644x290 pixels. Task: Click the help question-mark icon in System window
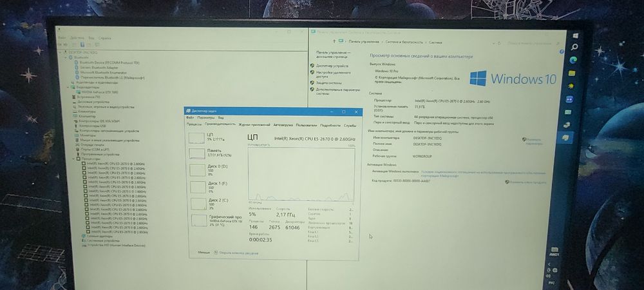pyautogui.click(x=561, y=52)
